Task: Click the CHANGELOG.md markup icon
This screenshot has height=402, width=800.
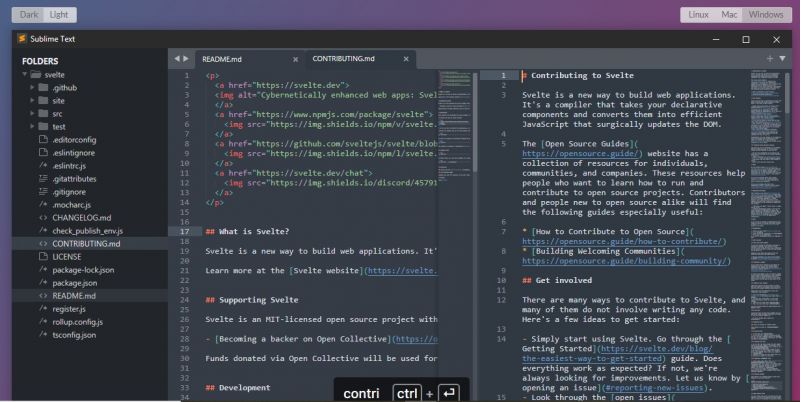Action: point(43,218)
